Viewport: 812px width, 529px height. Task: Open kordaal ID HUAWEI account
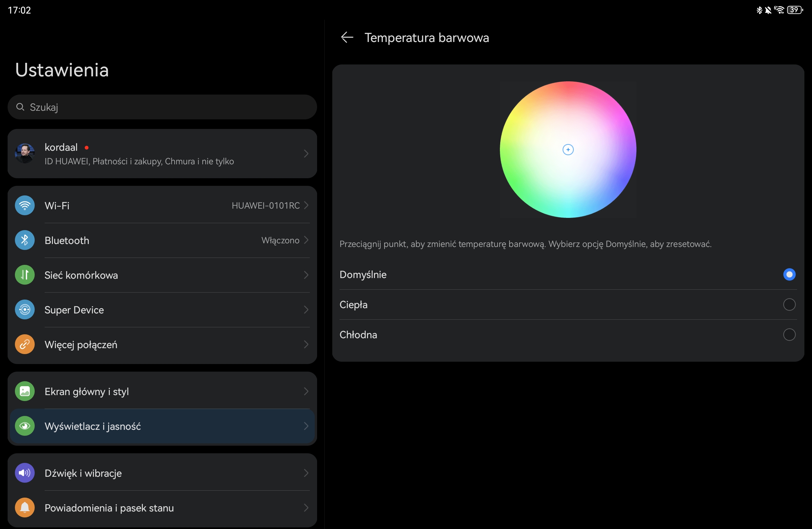pos(162,154)
